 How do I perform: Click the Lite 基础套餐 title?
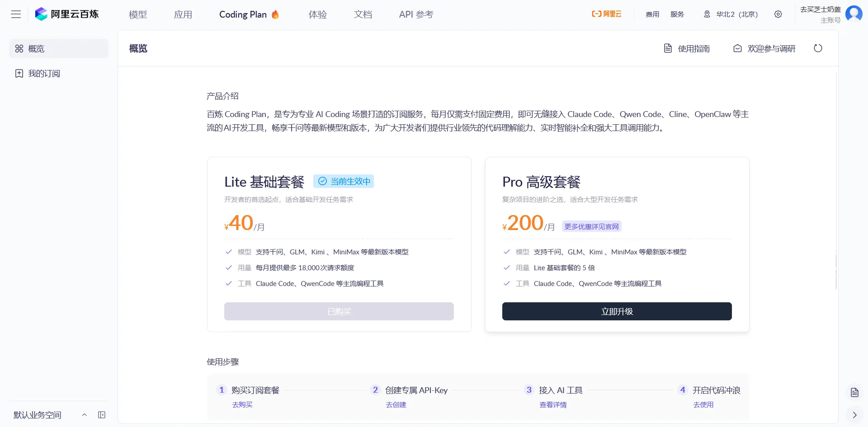[x=264, y=182]
